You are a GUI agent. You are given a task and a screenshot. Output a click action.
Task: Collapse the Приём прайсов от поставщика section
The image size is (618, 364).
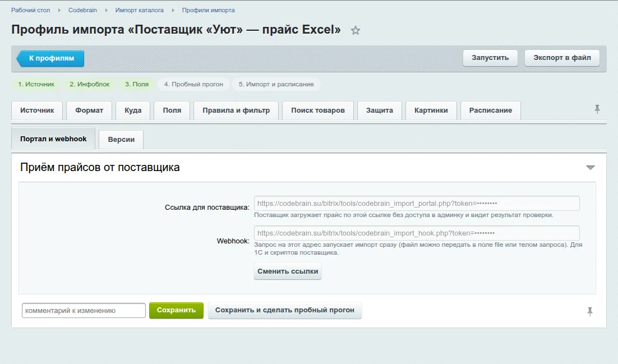590,168
